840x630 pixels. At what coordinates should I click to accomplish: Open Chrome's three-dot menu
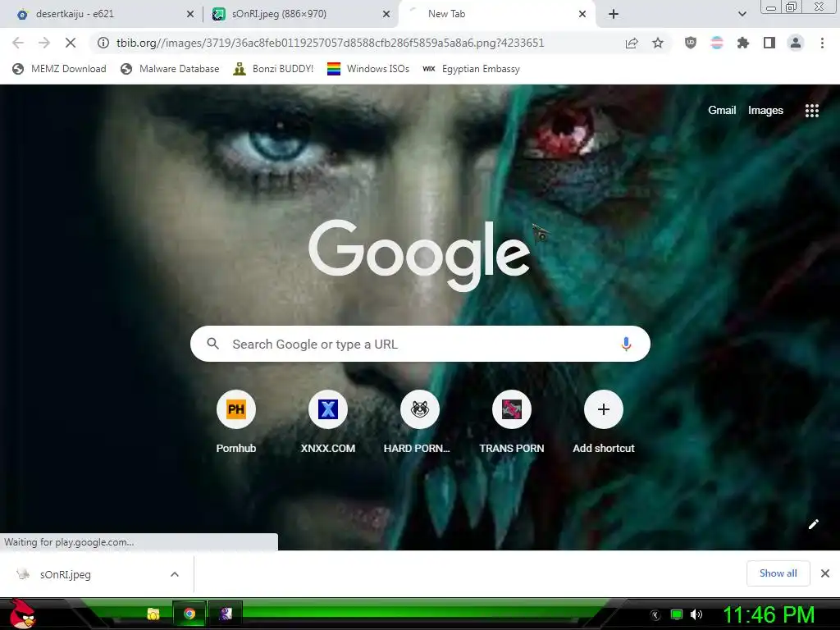pos(822,43)
